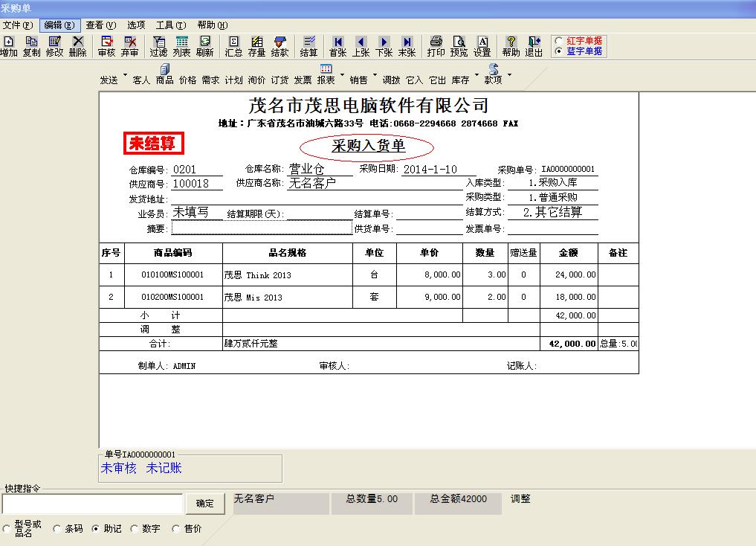
Task: Click the 它入 toolbar button
Action: click(414, 80)
